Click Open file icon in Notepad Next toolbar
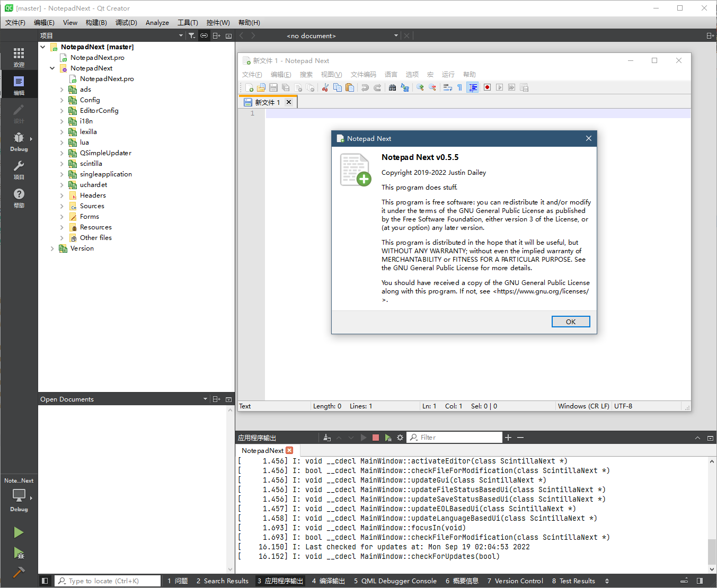Image resolution: width=717 pixels, height=588 pixels. [261, 87]
